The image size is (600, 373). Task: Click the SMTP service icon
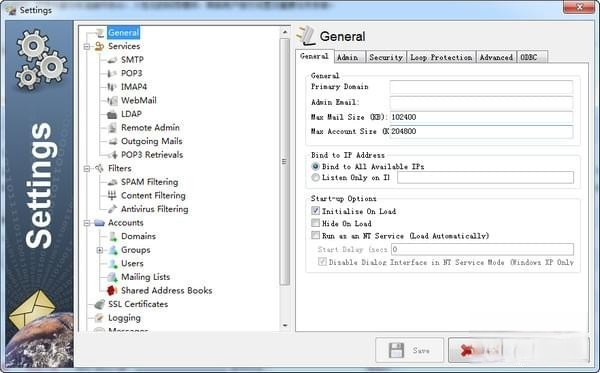112,60
